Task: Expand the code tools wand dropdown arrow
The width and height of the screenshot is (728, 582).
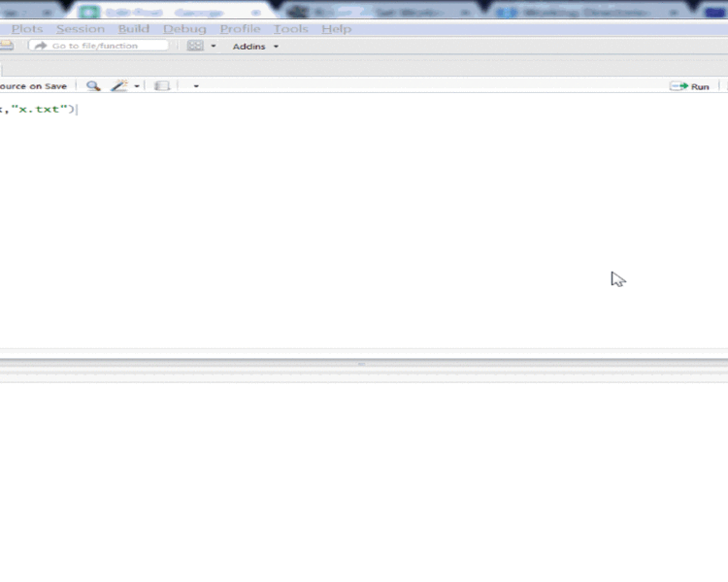Action: tap(137, 86)
